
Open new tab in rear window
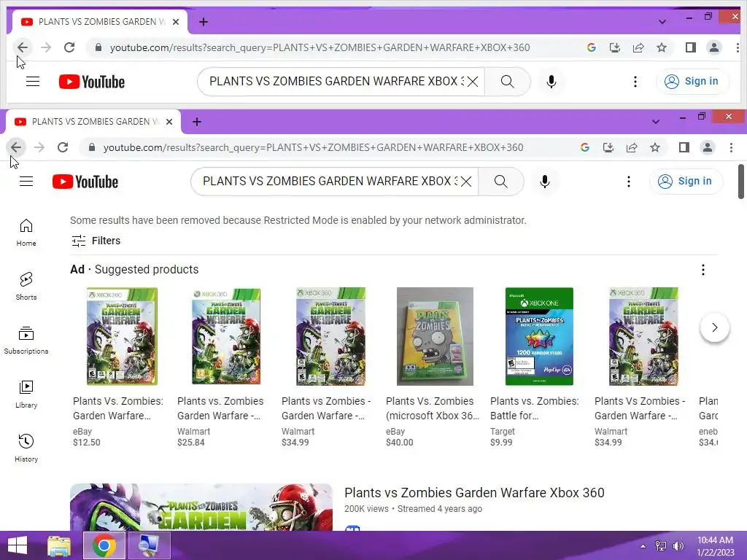[x=204, y=22]
